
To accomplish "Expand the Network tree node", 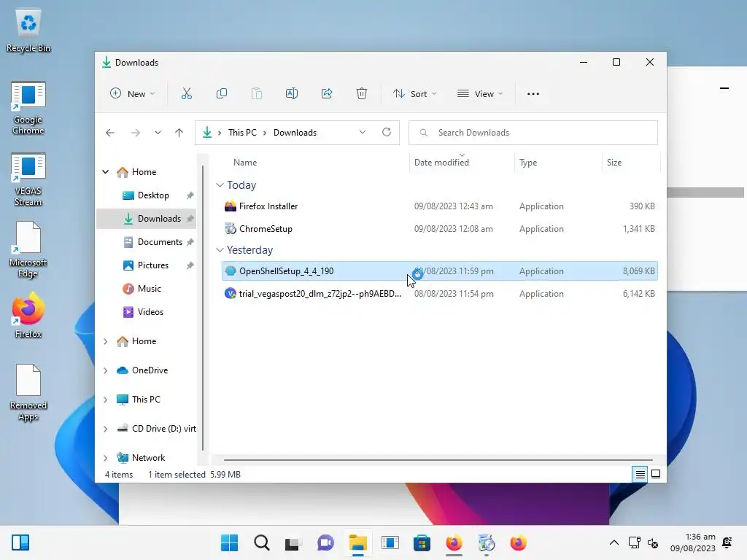I will click(x=106, y=458).
